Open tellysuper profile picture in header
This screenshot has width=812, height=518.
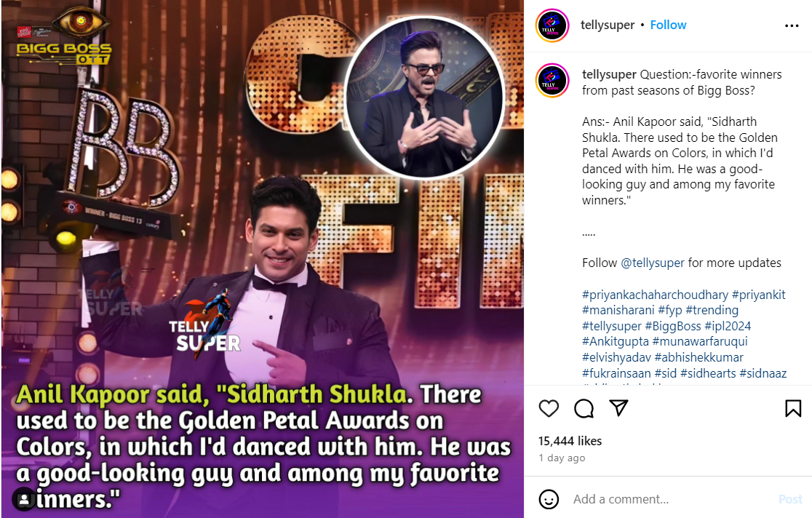552,25
